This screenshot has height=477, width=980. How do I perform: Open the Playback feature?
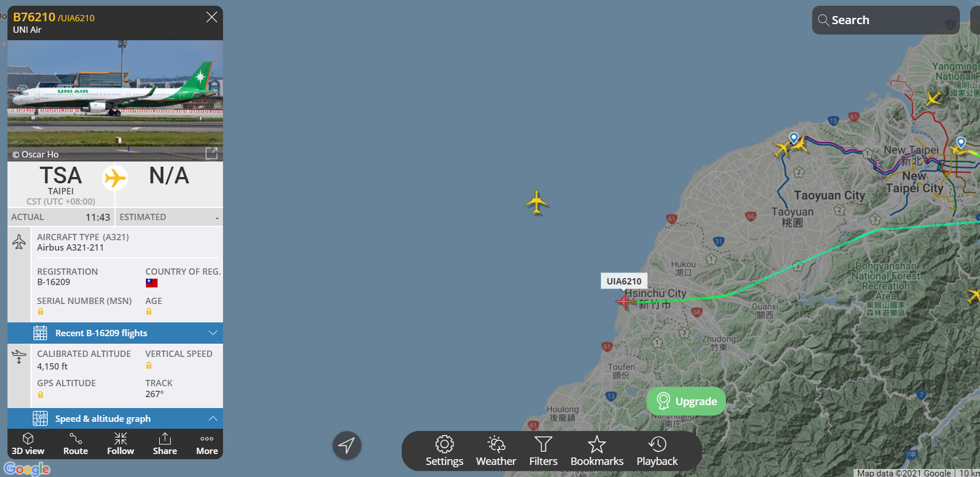click(x=657, y=451)
